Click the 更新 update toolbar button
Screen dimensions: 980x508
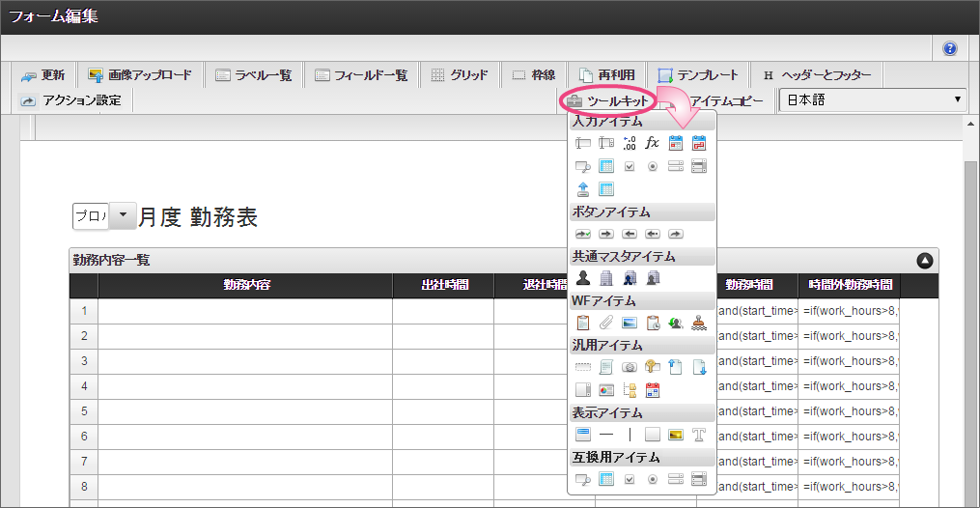[x=42, y=75]
